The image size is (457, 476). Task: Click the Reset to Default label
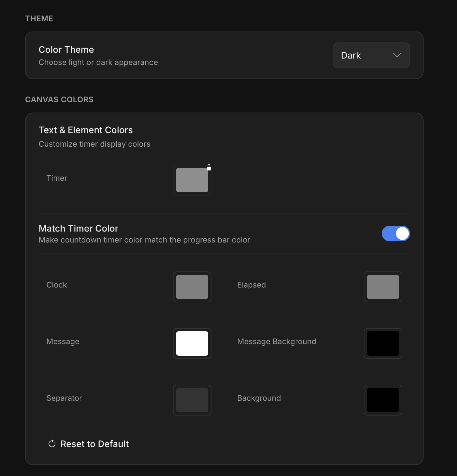[x=94, y=444]
